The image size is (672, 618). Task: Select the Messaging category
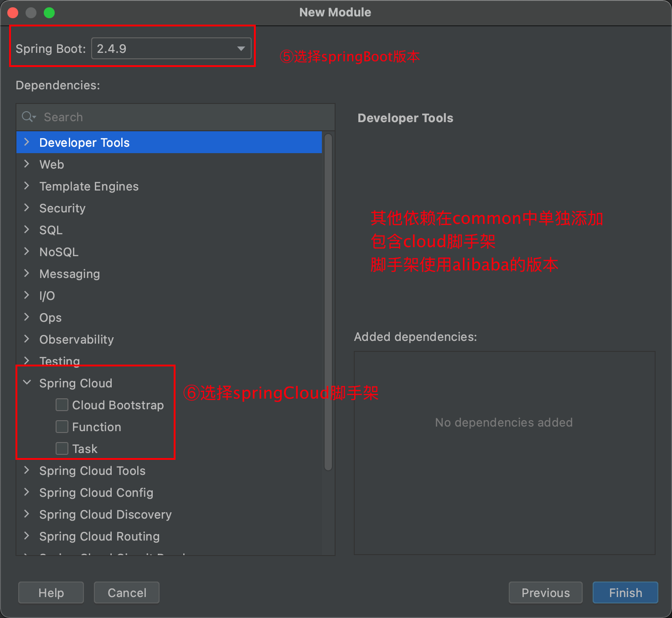[70, 274]
